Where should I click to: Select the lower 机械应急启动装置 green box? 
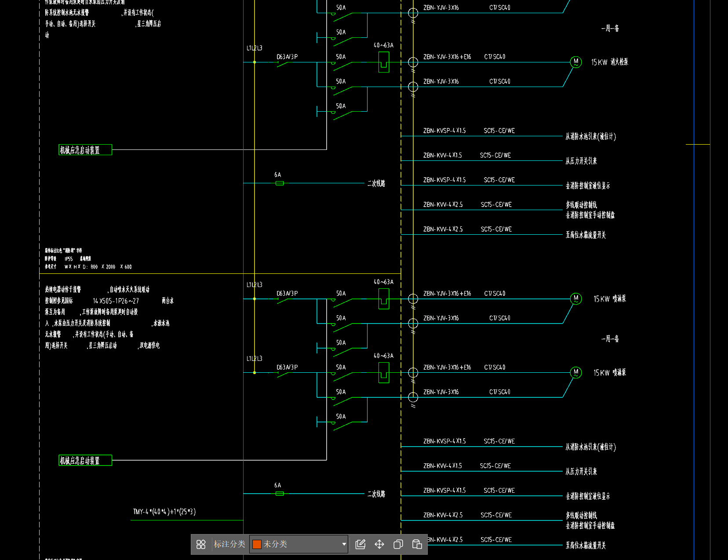[85, 460]
